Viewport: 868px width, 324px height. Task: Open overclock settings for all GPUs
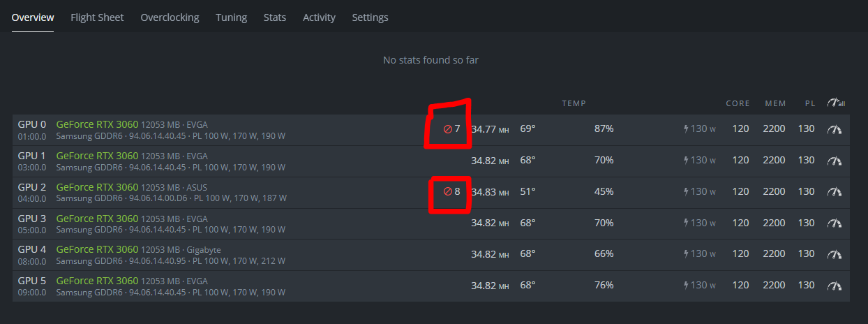835,103
